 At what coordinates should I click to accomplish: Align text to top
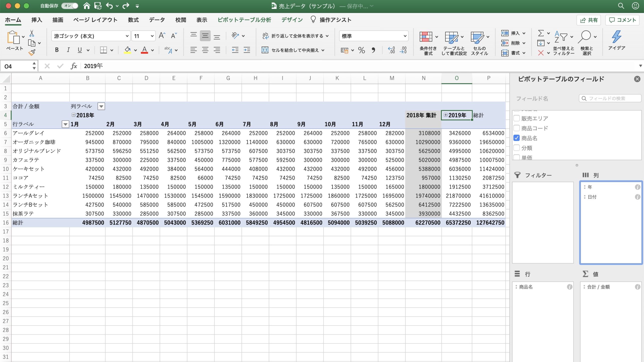pyautogui.click(x=193, y=35)
